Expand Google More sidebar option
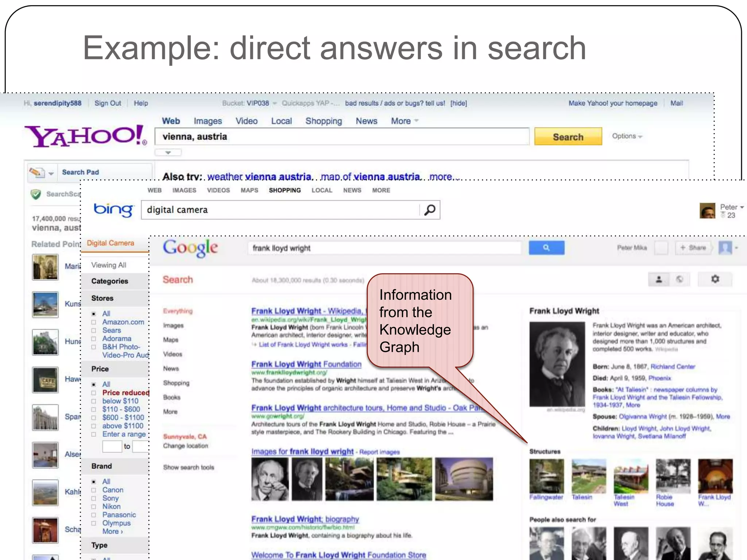This screenshot has height=560, width=747. (x=170, y=412)
